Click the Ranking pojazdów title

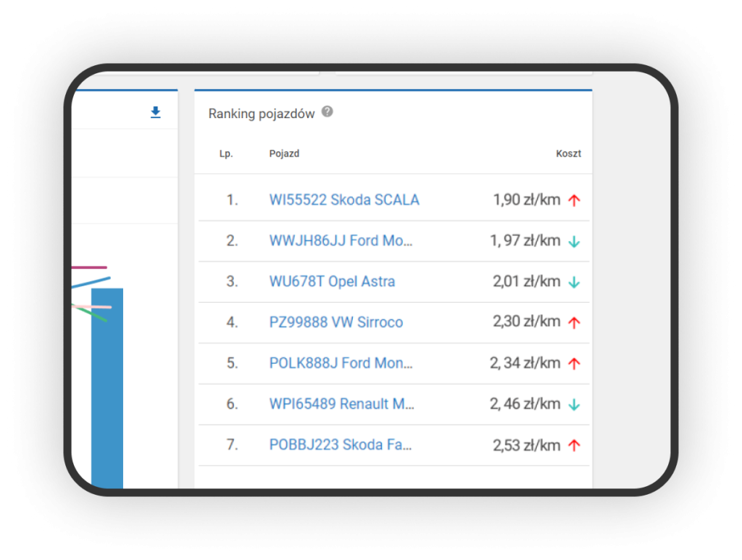click(261, 114)
